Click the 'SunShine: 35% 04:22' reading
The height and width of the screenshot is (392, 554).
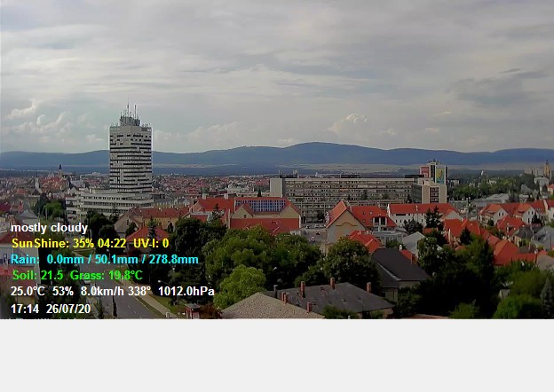[69, 244]
